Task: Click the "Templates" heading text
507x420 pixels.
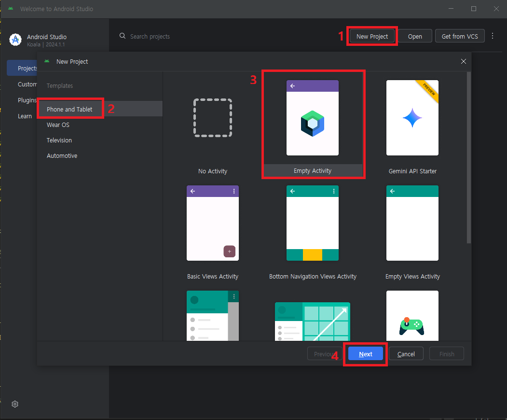Action: click(x=60, y=85)
